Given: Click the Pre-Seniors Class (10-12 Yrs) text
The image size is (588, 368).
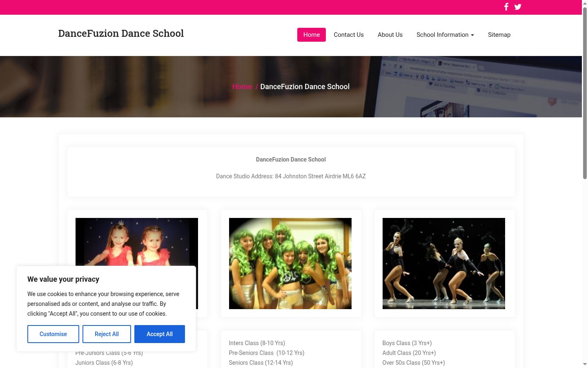Looking at the screenshot, I should 267,353.
